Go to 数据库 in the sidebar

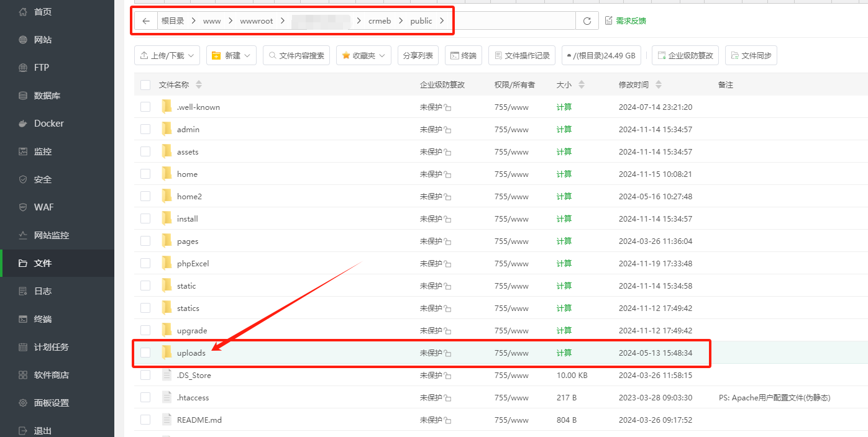click(x=47, y=96)
